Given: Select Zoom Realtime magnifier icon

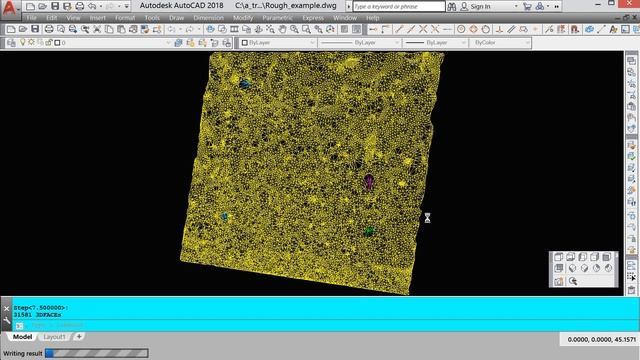Looking at the screenshot, I should point(294,29).
